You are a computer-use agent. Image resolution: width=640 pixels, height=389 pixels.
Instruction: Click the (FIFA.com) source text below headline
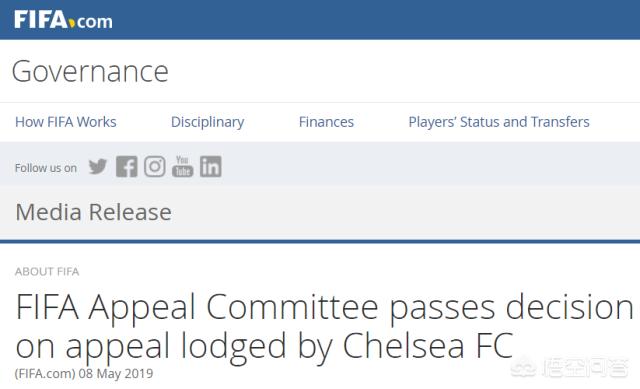pyautogui.click(x=45, y=373)
